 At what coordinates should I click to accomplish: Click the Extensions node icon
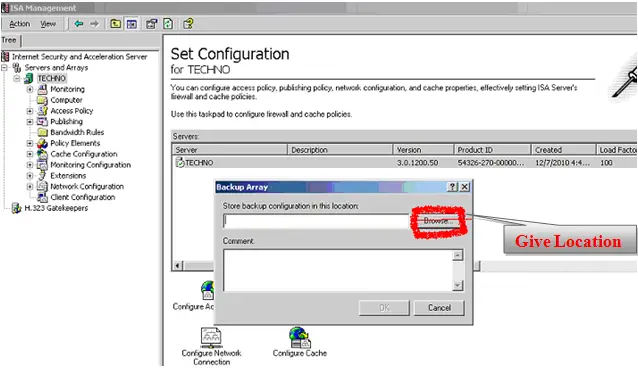[x=42, y=176]
